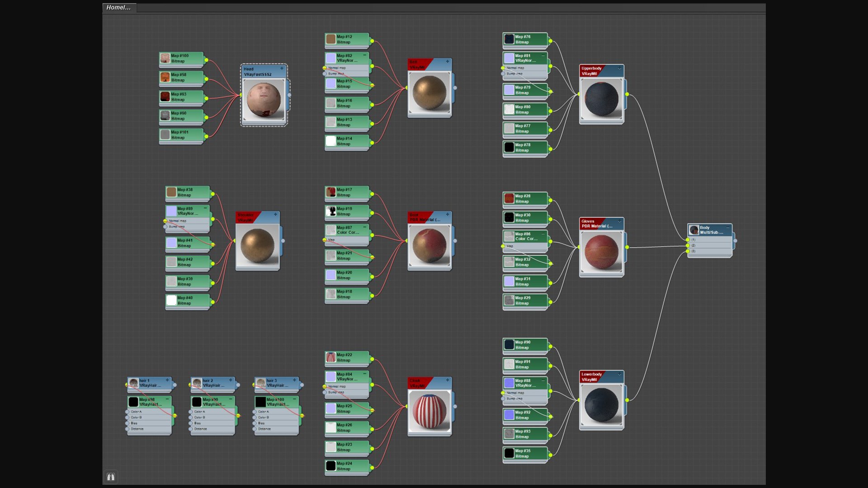The image size is (868, 488).
Task: Click the Lowerbody VRayMtl title bar
Action: pos(601,377)
